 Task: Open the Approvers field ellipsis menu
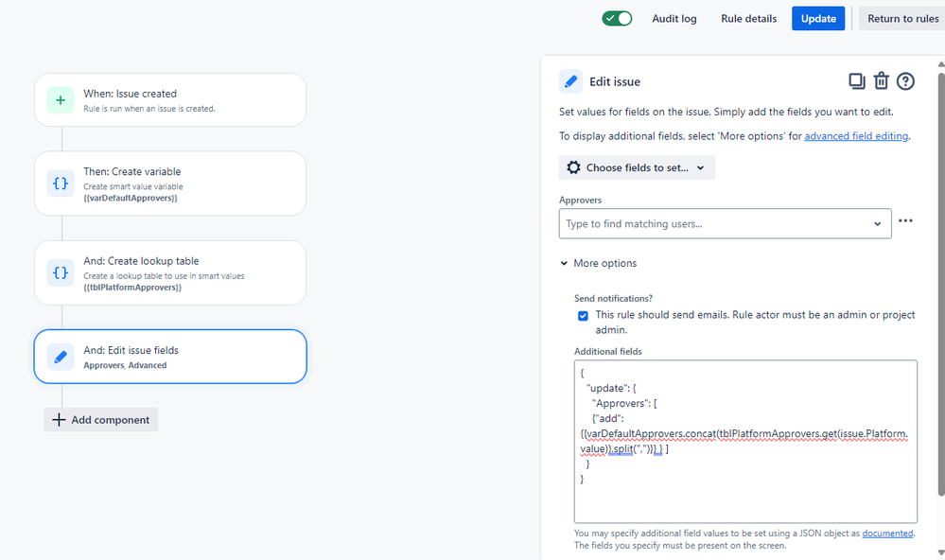pyautogui.click(x=905, y=220)
